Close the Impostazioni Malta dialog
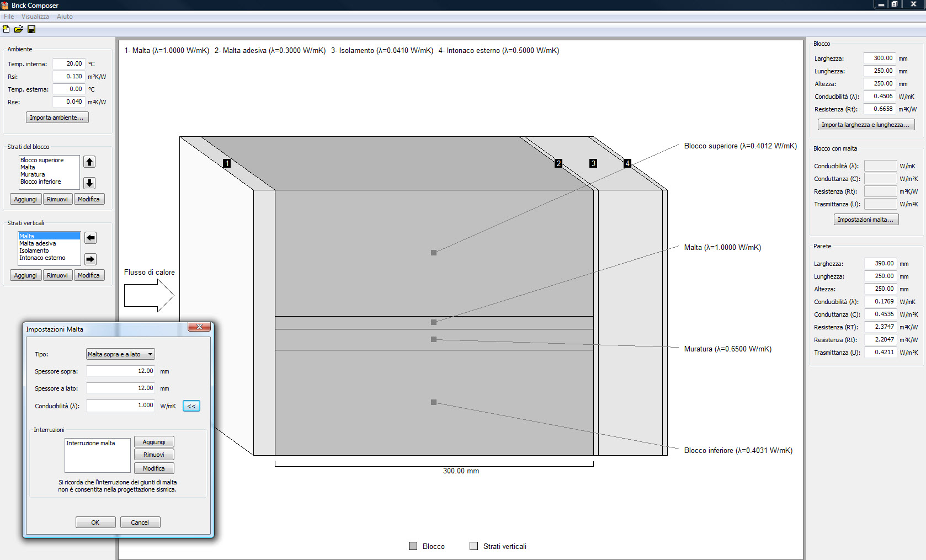 (199, 327)
